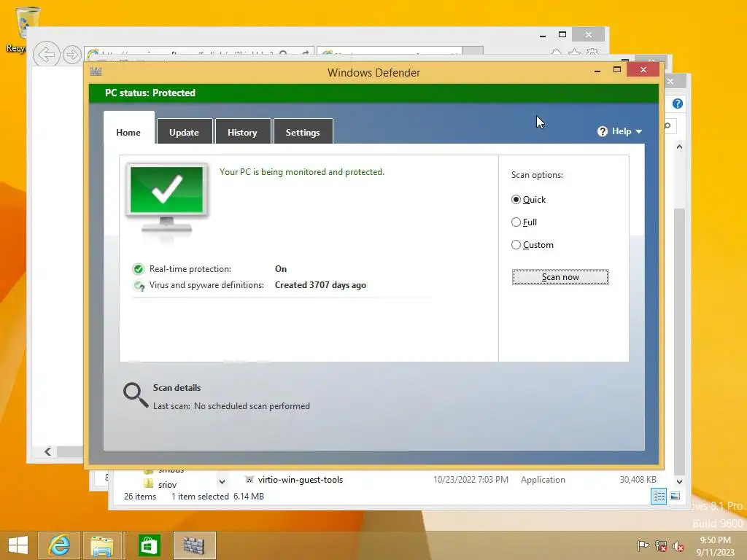The image size is (747, 560).
Task: Click the Virus and spyware definitions icon
Action: [x=139, y=286]
